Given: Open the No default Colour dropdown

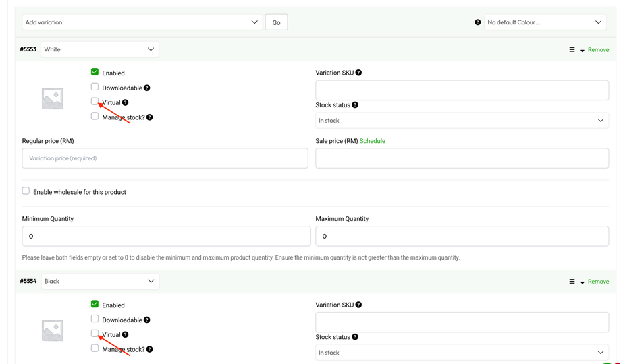Looking at the screenshot, I should (544, 22).
